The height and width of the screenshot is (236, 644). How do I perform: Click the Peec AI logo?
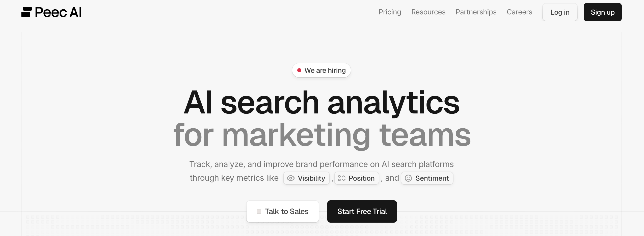(x=51, y=12)
